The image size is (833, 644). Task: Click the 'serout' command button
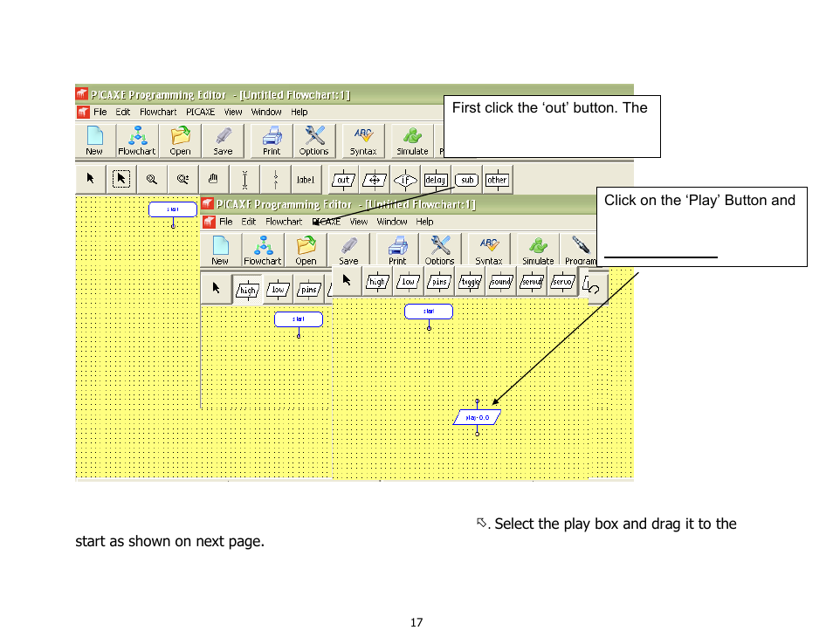(x=532, y=281)
